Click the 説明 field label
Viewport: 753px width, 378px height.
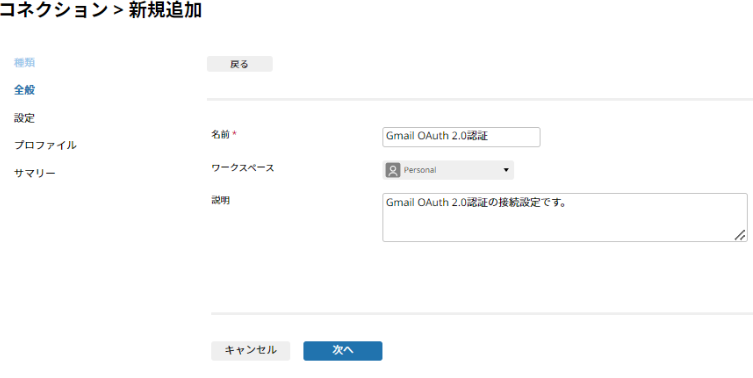pos(220,200)
